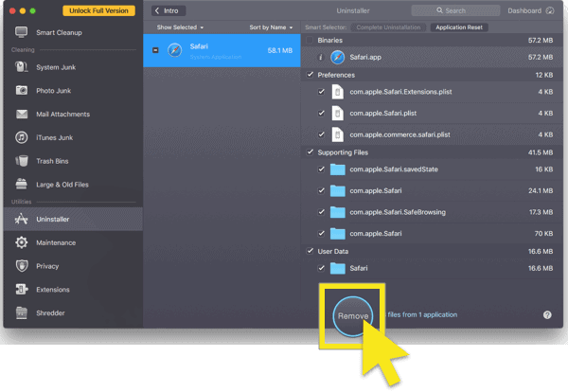This screenshot has width=568, height=392.
Task: Select the Safari.app 57.2 MB row
Action: (432, 57)
